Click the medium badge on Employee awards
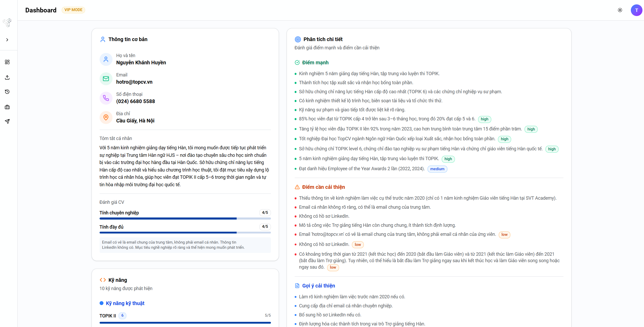 (x=437, y=169)
